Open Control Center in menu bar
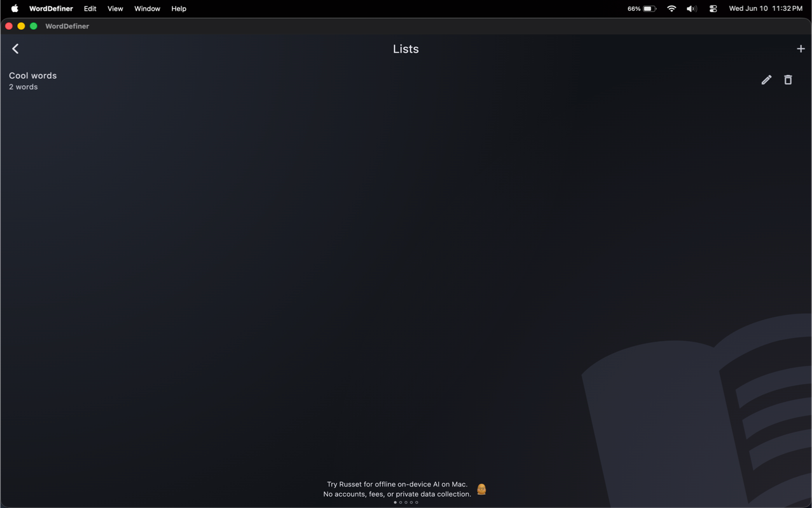812x508 pixels. pos(713,8)
